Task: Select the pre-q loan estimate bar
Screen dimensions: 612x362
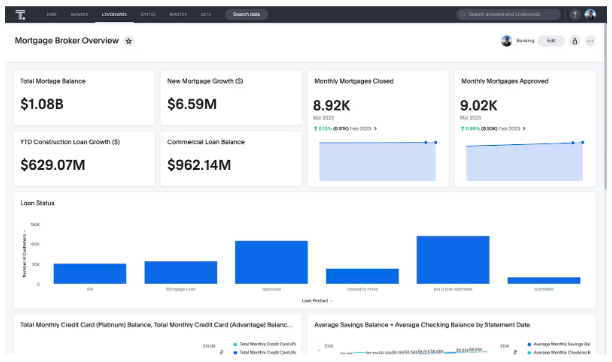Action: (x=453, y=260)
